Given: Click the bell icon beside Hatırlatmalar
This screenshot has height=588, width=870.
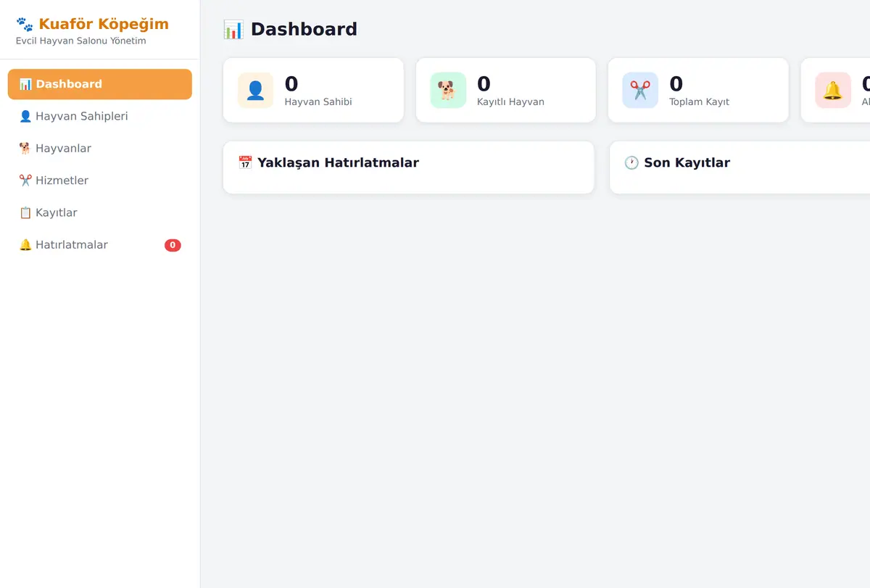Looking at the screenshot, I should [25, 245].
